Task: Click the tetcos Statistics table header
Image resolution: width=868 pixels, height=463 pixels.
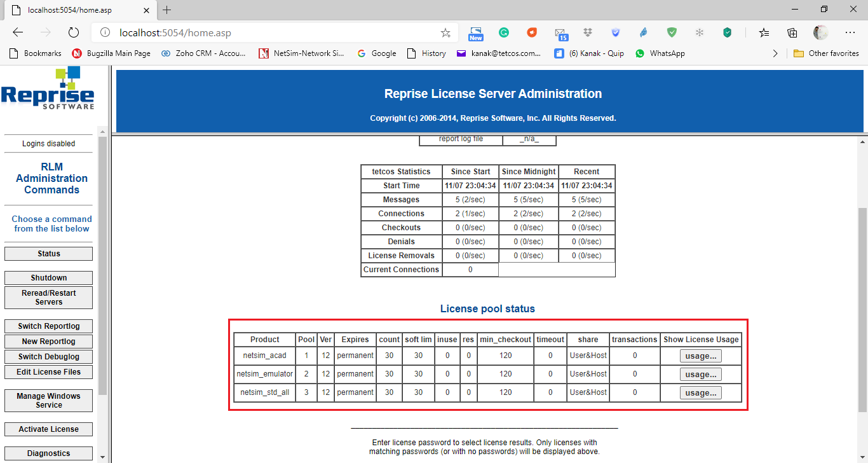Action: tap(401, 172)
